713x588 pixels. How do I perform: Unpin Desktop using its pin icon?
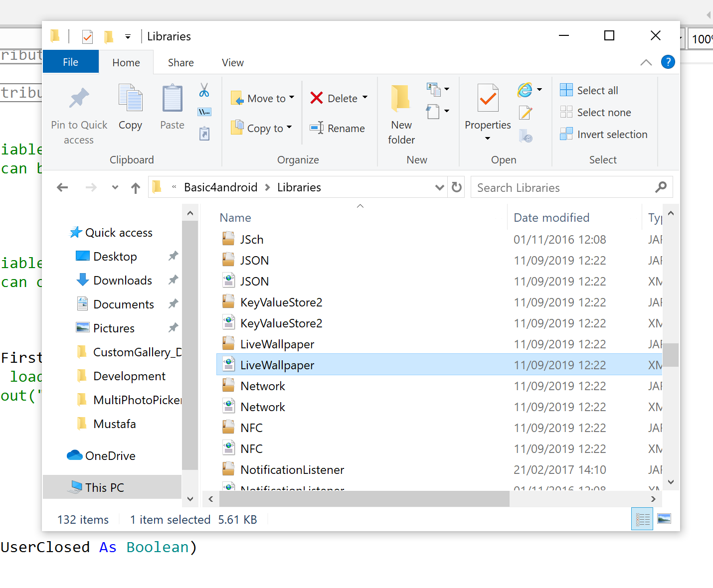tap(173, 256)
